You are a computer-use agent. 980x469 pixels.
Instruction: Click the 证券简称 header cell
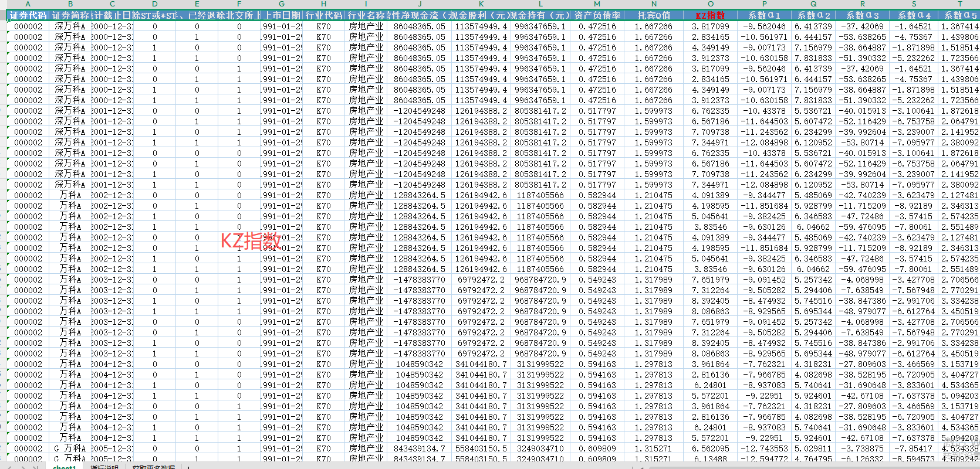click(x=70, y=15)
